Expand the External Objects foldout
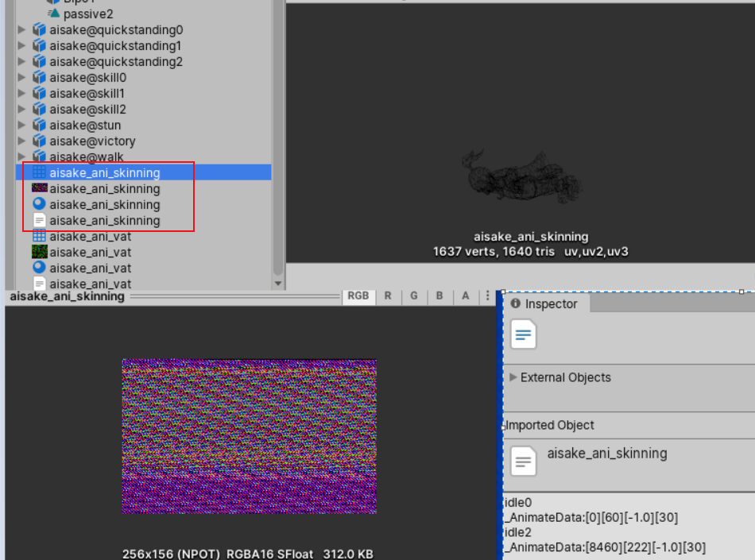The image size is (755, 560). (x=513, y=377)
